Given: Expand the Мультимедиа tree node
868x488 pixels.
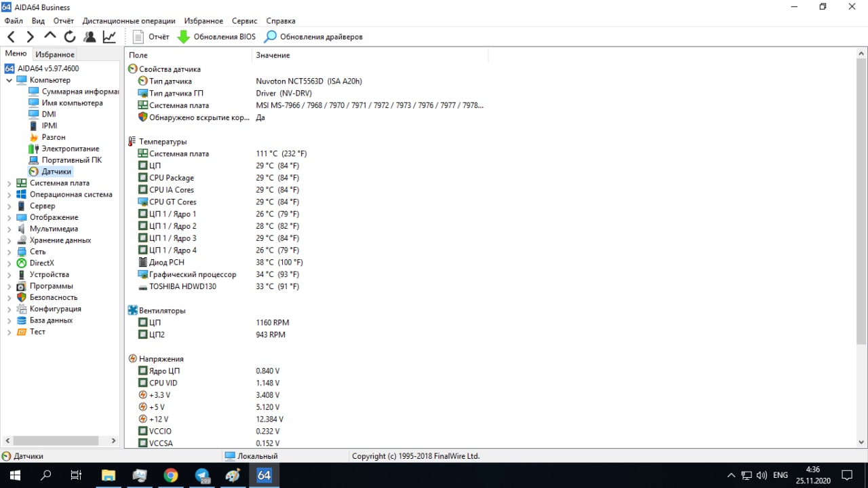Looking at the screenshot, I should [x=9, y=229].
